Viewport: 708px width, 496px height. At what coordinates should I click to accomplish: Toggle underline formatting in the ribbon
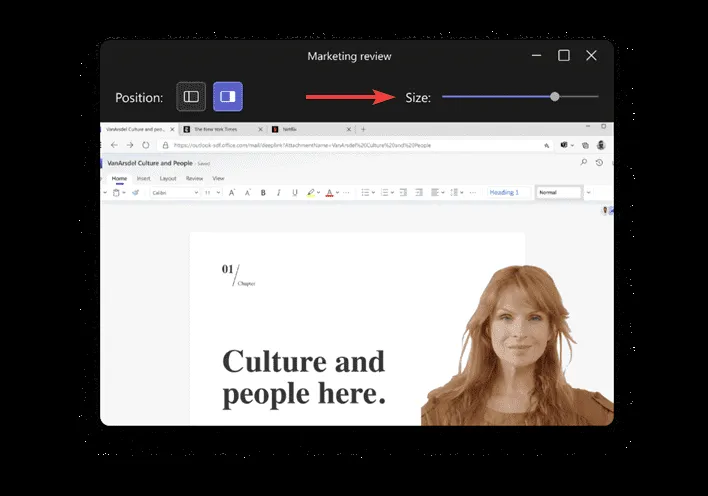[x=293, y=192]
